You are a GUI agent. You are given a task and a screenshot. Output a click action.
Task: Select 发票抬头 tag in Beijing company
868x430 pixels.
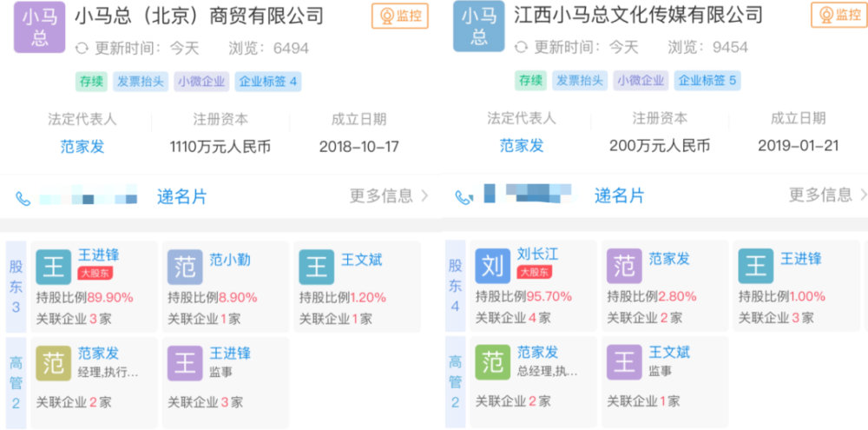pos(140,82)
